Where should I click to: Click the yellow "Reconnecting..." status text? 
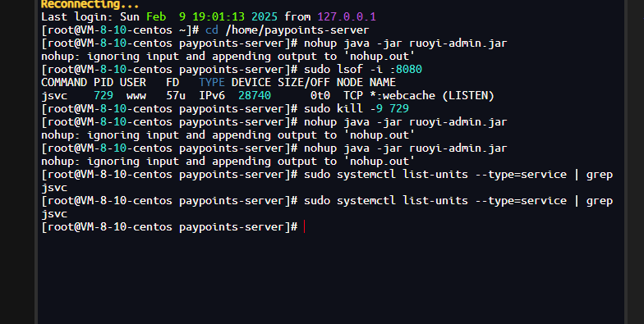pyautogui.click(x=90, y=4)
